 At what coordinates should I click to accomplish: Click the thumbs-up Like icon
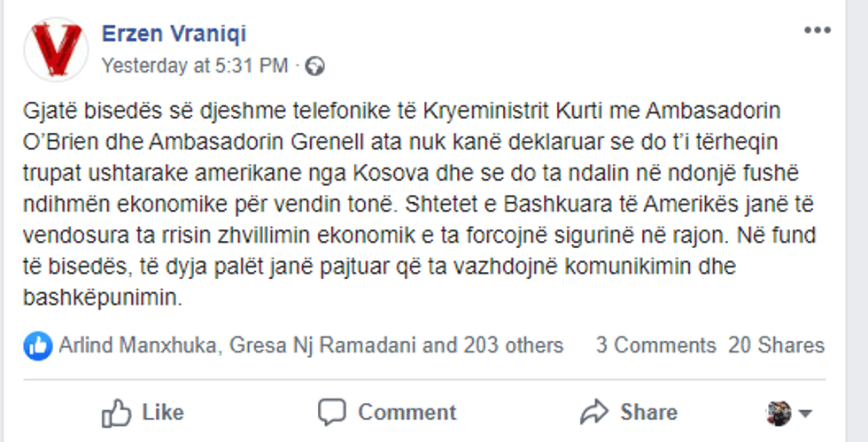point(117,412)
